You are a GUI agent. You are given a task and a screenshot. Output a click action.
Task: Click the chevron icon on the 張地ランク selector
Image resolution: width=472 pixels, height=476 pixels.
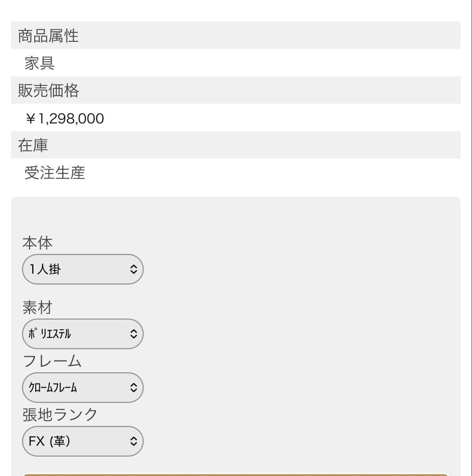(x=135, y=441)
